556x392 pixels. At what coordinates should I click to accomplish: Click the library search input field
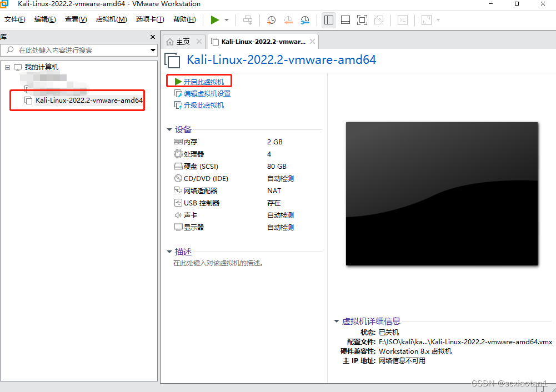(78, 51)
